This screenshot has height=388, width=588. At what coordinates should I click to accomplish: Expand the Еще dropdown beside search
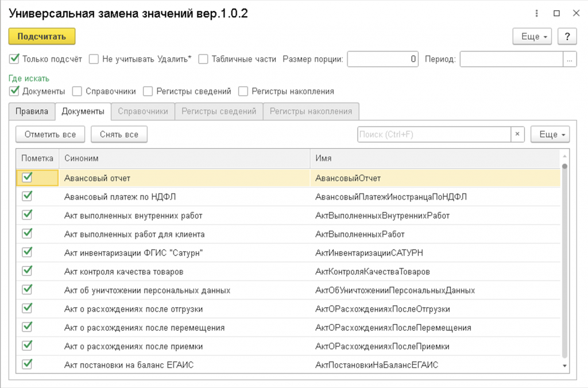tap(550, 135)
